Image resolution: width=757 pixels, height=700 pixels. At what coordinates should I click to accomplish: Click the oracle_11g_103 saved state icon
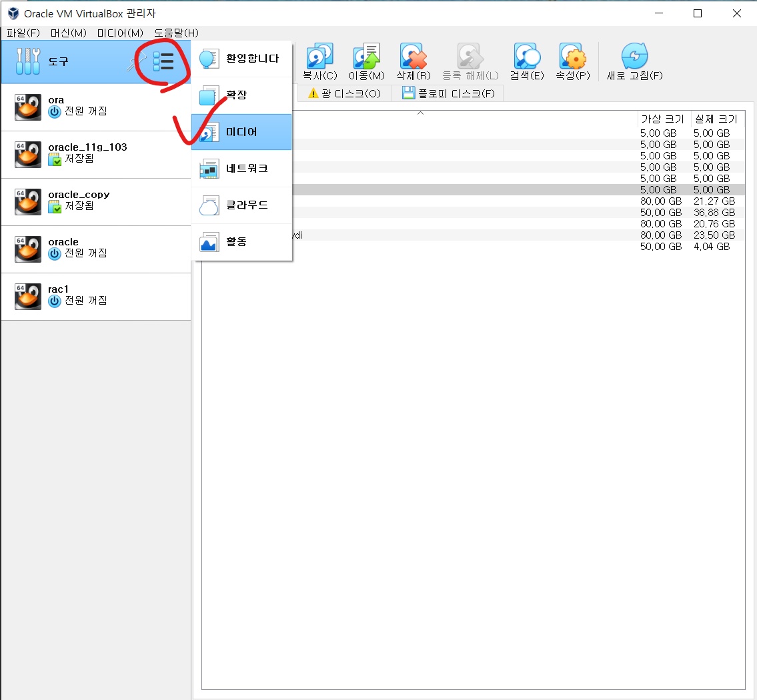tap(55, 159)
